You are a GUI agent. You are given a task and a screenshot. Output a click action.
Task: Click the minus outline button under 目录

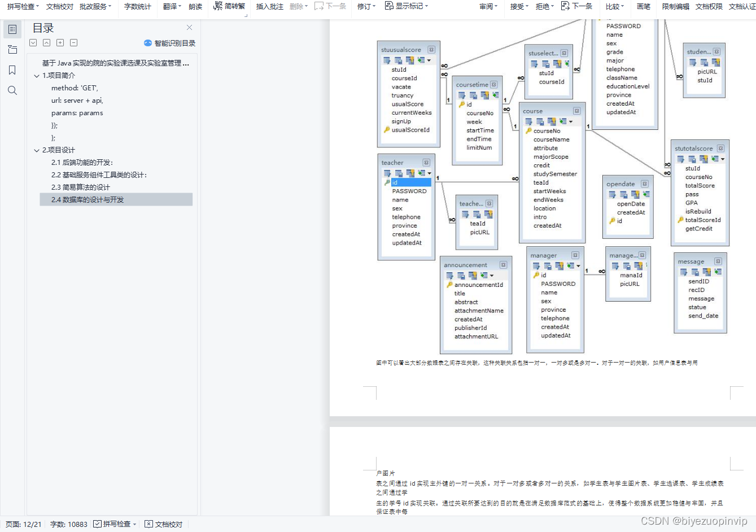point(73,43)
